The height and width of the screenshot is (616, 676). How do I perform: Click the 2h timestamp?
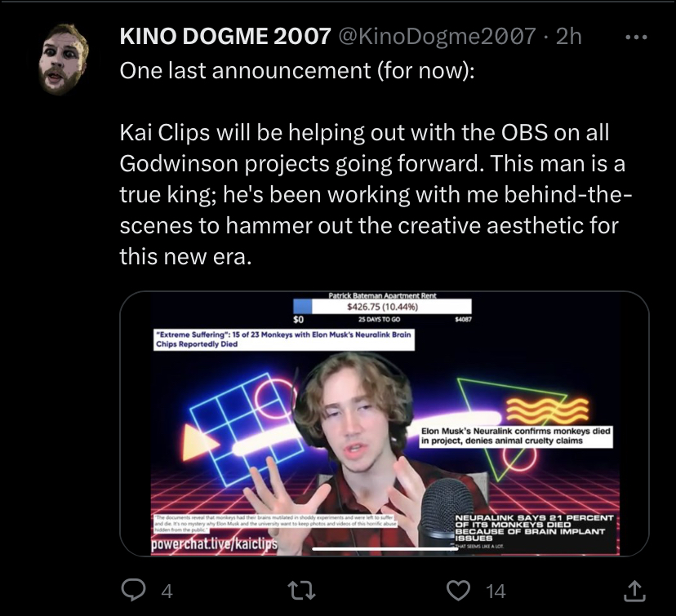[569, 36]
